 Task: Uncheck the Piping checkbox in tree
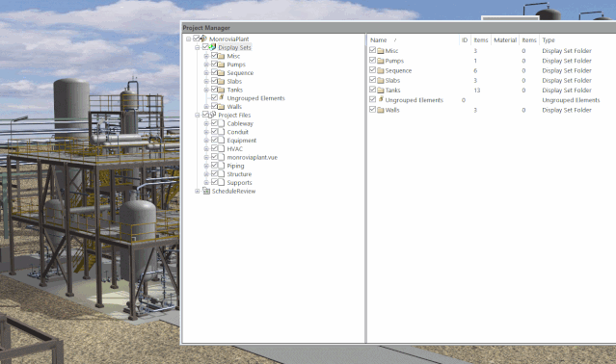coord(214,165)
